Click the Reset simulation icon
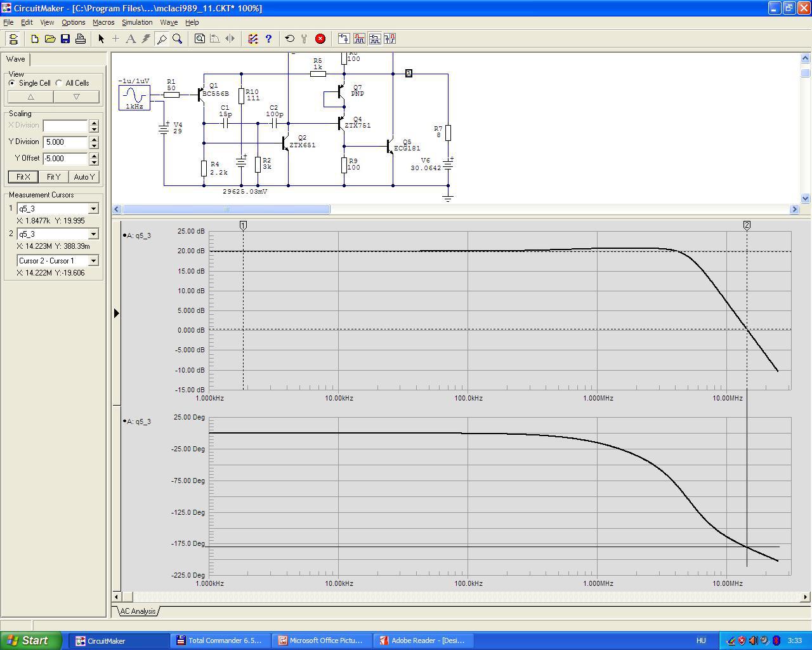This screenshot has height=650, width=812. point(289,39)
